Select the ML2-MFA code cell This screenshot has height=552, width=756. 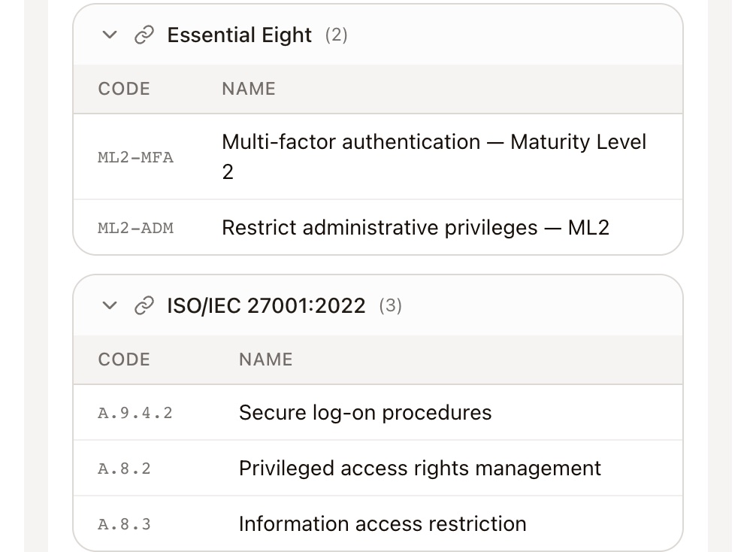pyautogui.click(x=135, y=157)
